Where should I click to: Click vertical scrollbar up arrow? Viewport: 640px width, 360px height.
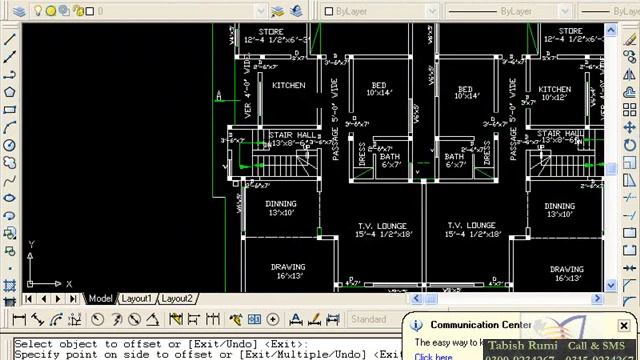pos(611,30)
